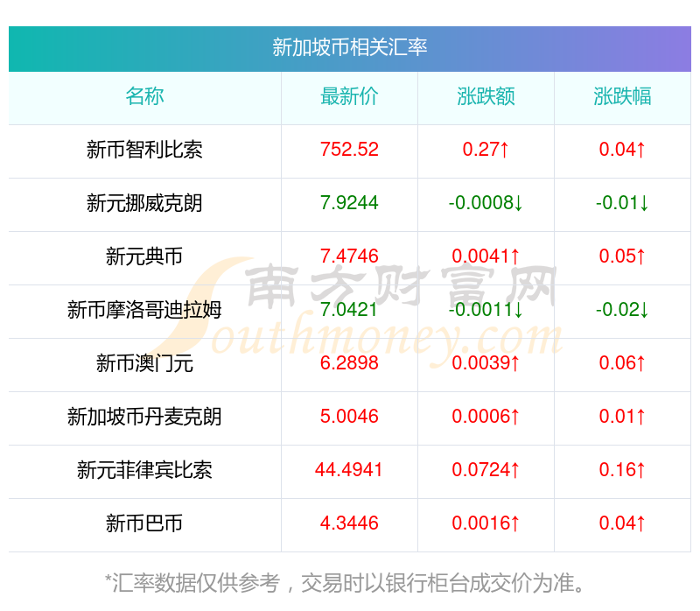700x611 pixels.
Task: Click the latest price 752.52
Action: [349, 149]
